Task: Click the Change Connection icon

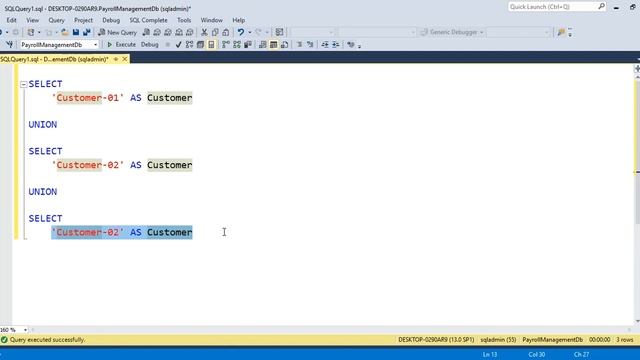Action: [9, 44]
